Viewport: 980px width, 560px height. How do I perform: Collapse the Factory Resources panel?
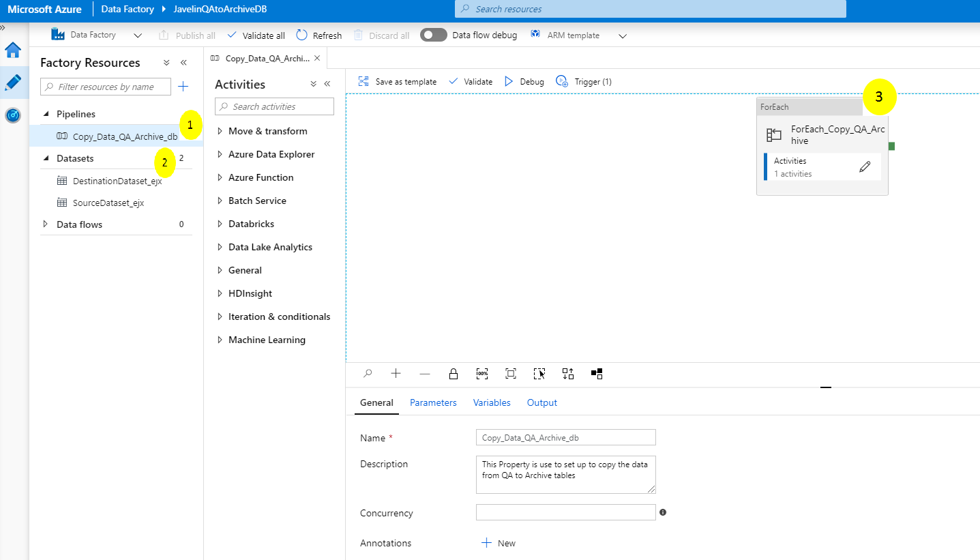[x=183, y=63]
